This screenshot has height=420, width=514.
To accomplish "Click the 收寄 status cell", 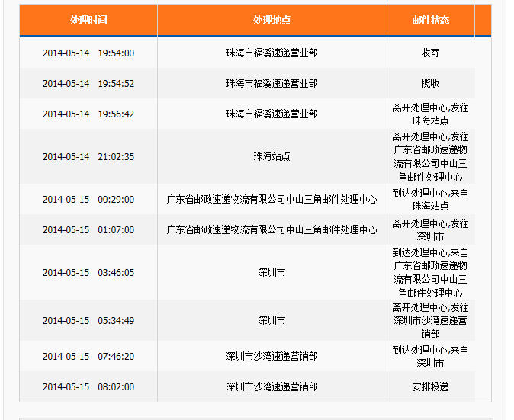I will pos(430,53).
